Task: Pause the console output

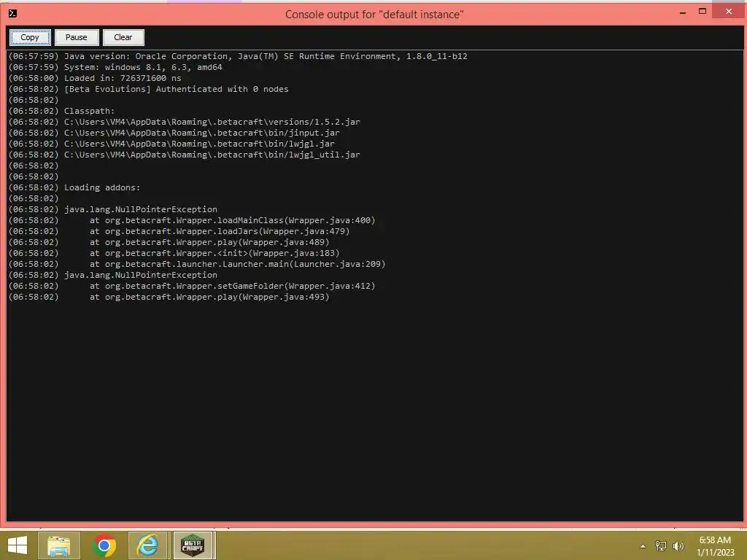Action: click(x=76, y=37)
